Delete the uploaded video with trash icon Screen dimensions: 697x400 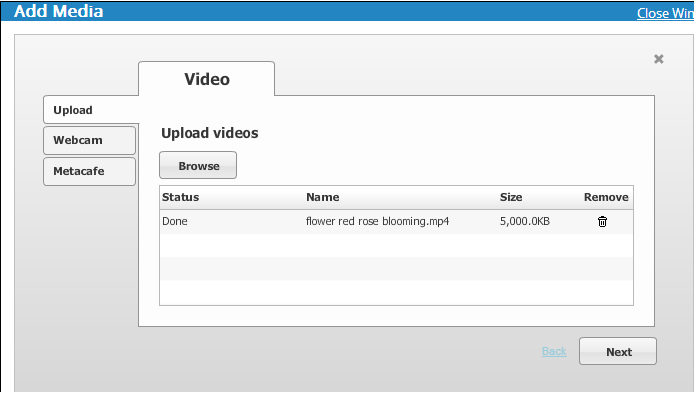coord(602,222)
